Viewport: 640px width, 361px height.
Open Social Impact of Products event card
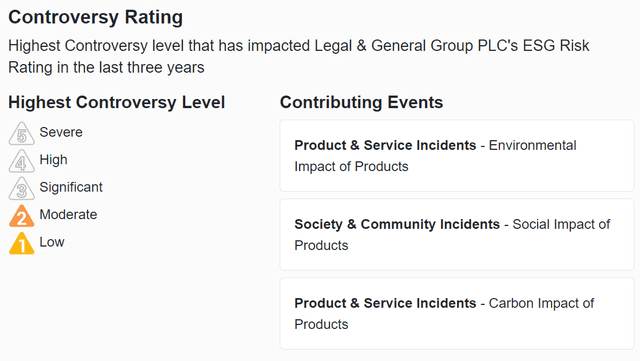457,234
